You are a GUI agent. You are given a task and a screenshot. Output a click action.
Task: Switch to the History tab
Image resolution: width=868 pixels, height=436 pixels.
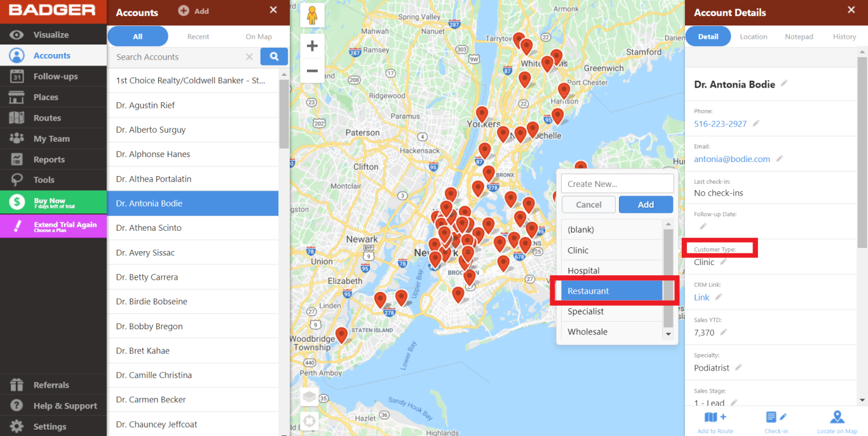click(844, 37)
